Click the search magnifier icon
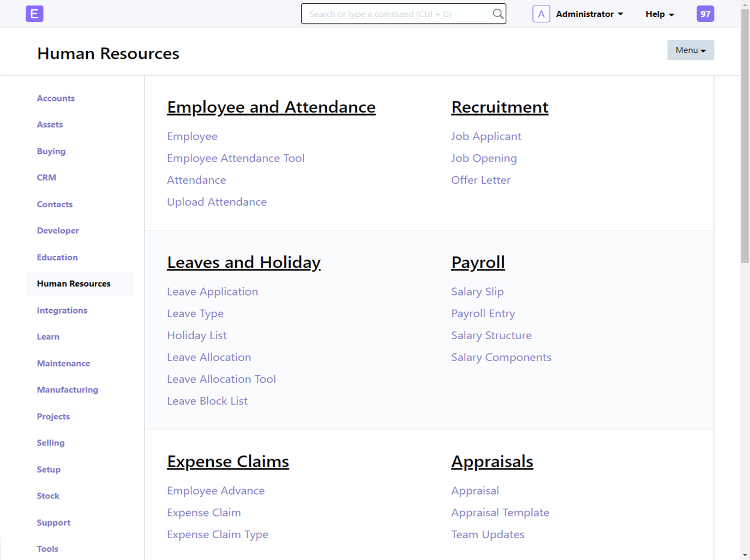 (497, 14)
